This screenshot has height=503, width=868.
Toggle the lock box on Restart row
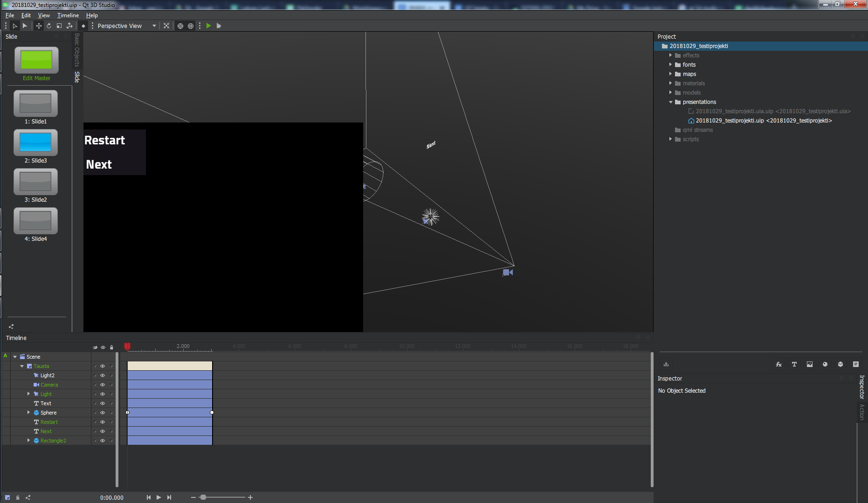(111, 422)
